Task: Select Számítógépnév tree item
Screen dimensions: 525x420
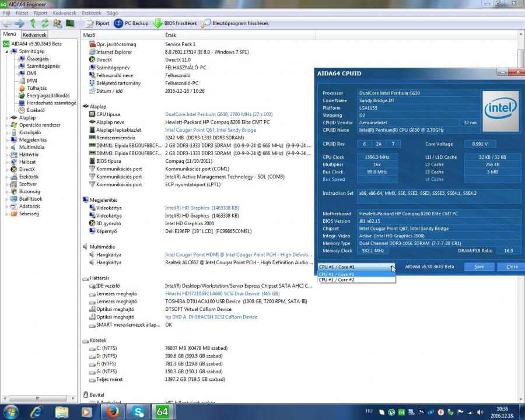Action: tap(44, 66)
